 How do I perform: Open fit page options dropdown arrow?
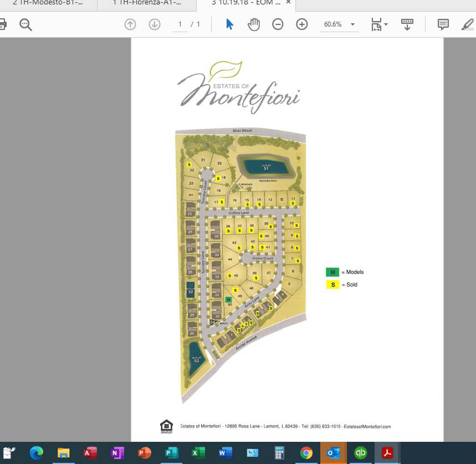coord(386,24)
